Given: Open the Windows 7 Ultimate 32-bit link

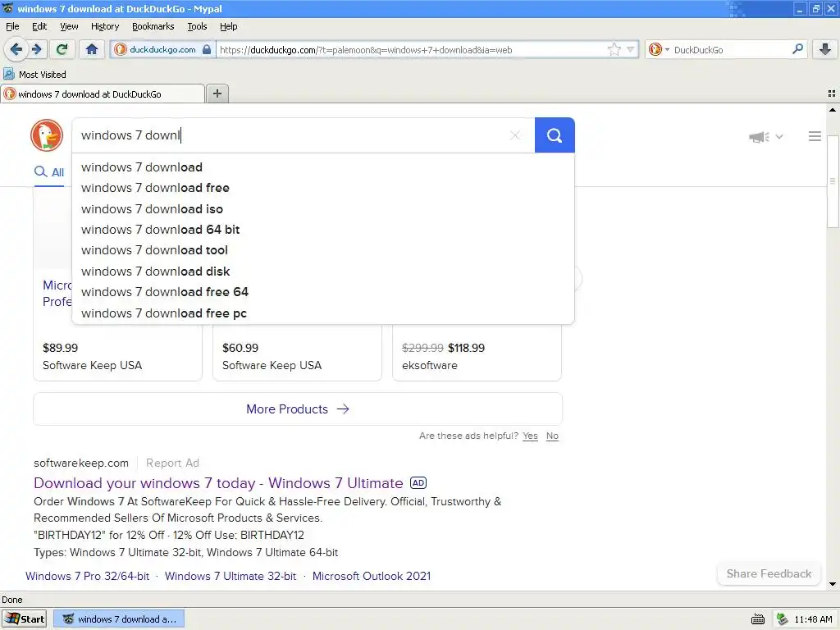Looking at the screenshot, I should tap(231, 576).
